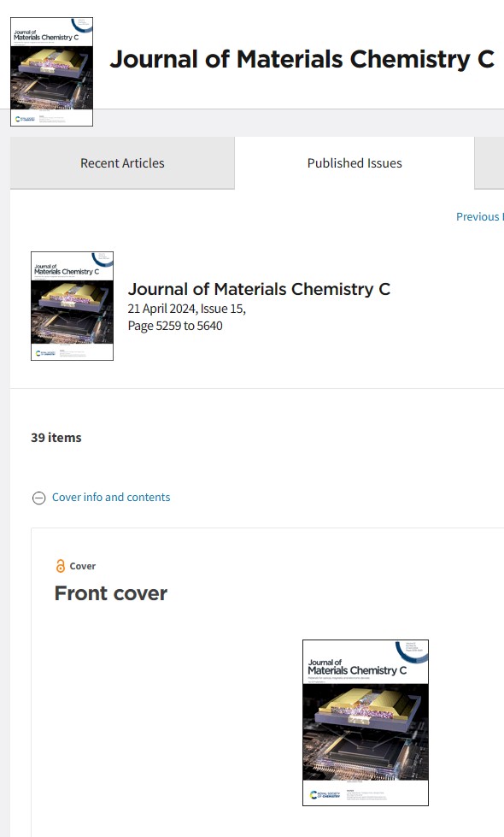This screenshot has height=837, width=504.
Task: Open the chip illustration on large front cover image
Action: (366, 732)
